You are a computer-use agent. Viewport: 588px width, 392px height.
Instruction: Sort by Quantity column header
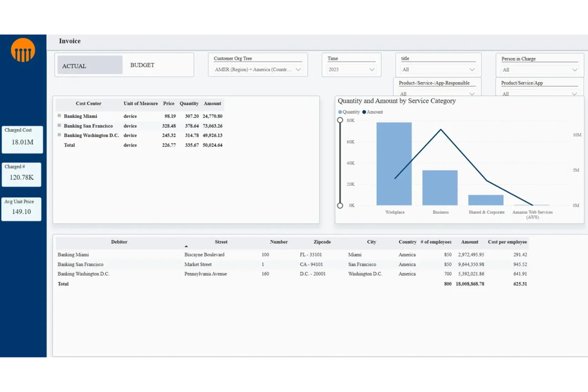189,104
